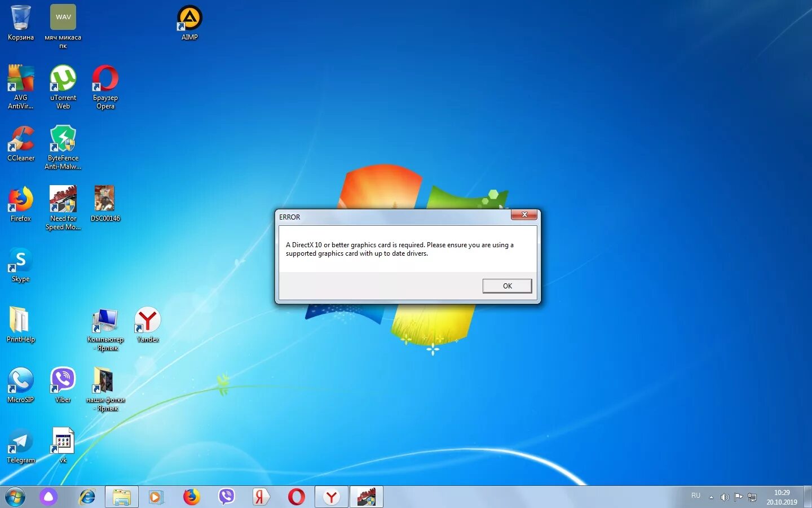Open the volume control in the tray
812x508 pixels.
[725, 497]
